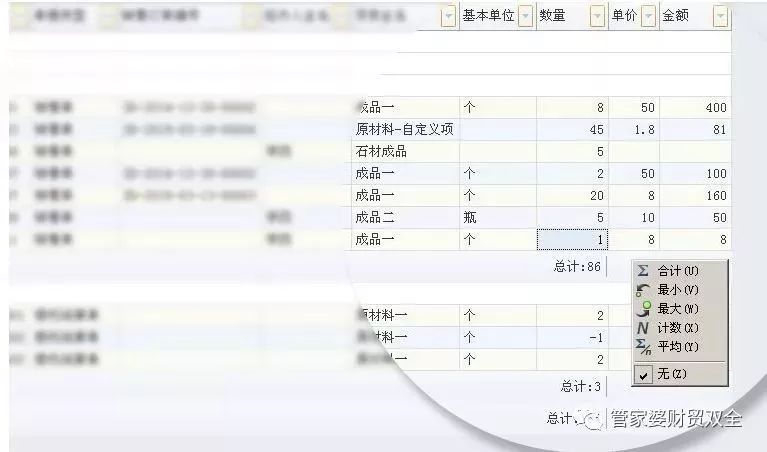Image resolution: width=767 pixels, height=452 pixels.
Task: Choose 合计(U) from the summary context menu
Action: (680, 271)
